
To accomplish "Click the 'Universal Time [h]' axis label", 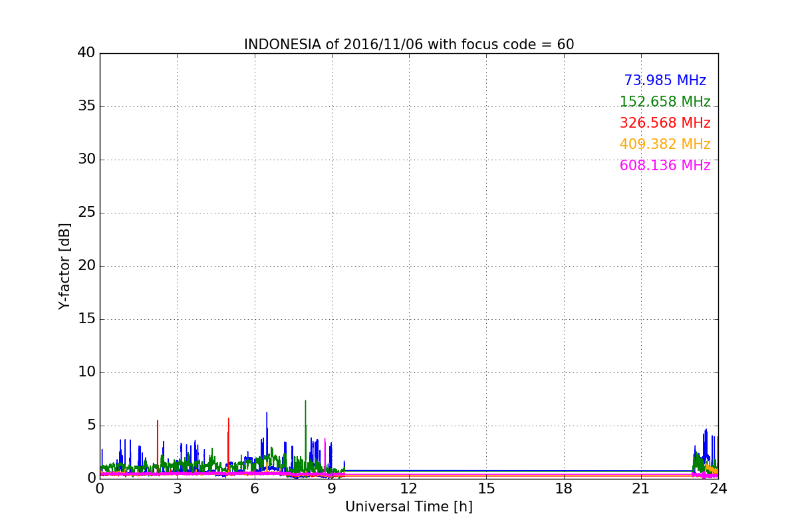I will pos(409,507).
